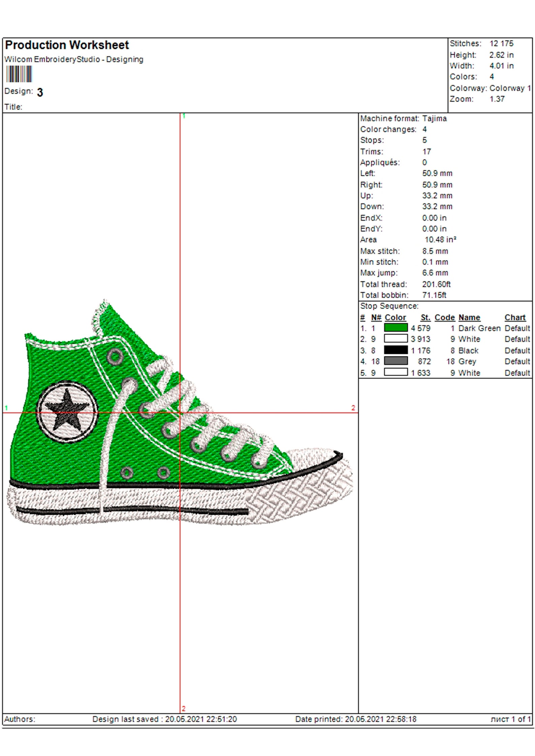535x756 pixels.
Task: Click the min stitch value '0.1 mm'
Action: tap(435, 262)
